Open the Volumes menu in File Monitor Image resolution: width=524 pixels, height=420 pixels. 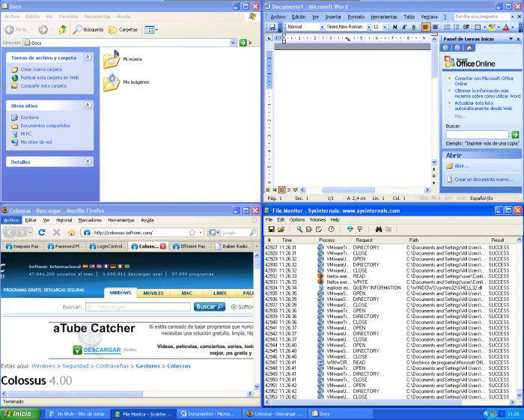coord(317,220)
